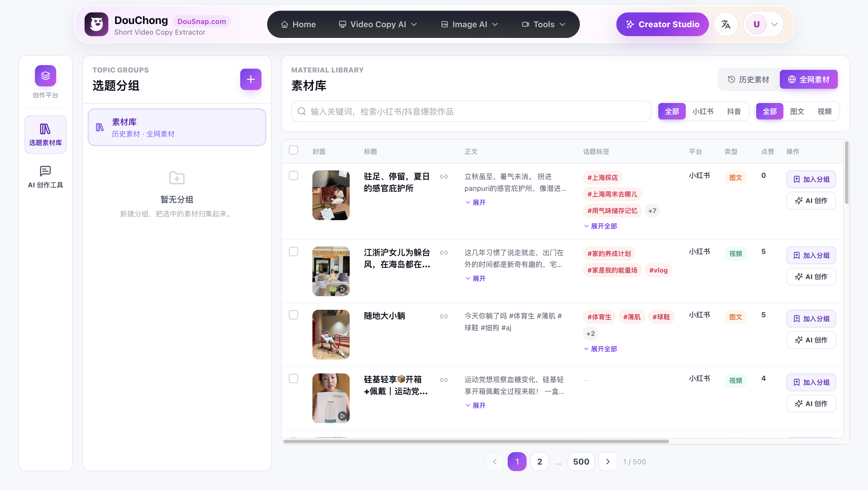Screen dimensions: 868x490
Task: Click 加入分组 button for first row
Action: pos(811,179)
